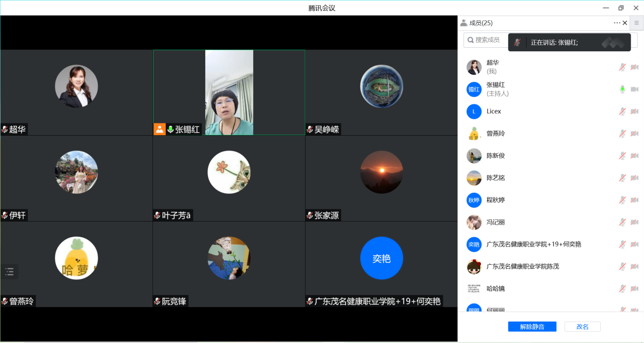
Task: Click microphone icon in 何奕艳 list row
Action: [x=622, y=244]
